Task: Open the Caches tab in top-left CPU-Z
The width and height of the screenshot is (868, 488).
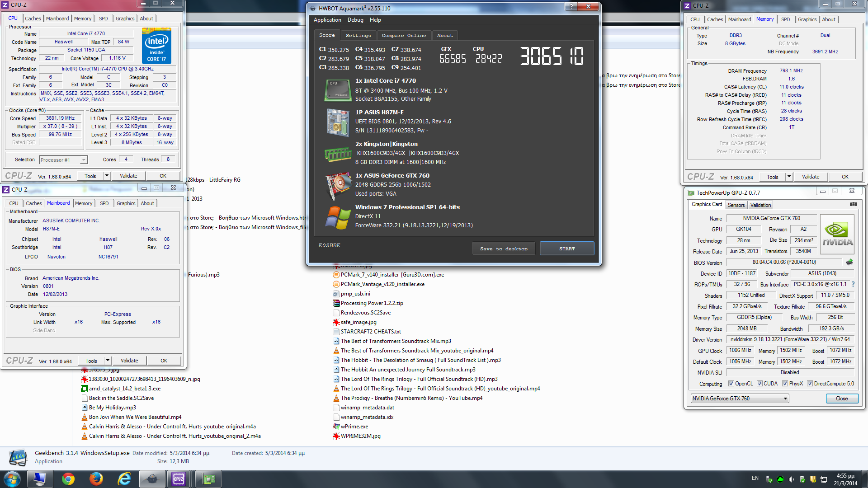Action: click(33, 19)
